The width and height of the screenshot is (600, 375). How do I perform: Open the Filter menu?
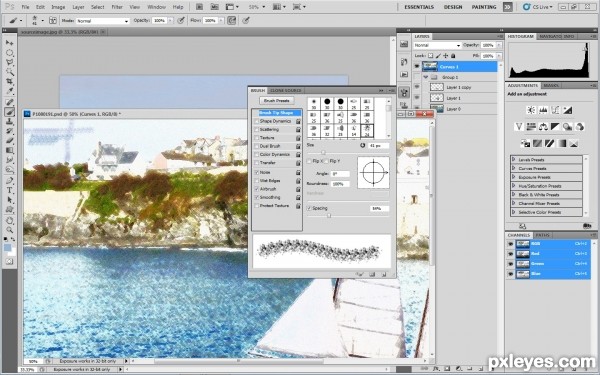pyautogui.click(x=117, y=7)
